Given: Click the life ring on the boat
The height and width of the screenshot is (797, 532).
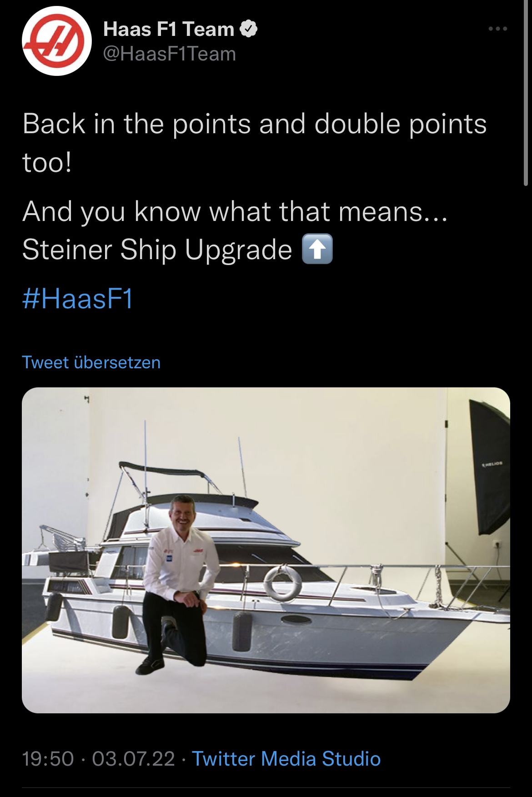Looking at the screenshot, I should tap(284, 582).
